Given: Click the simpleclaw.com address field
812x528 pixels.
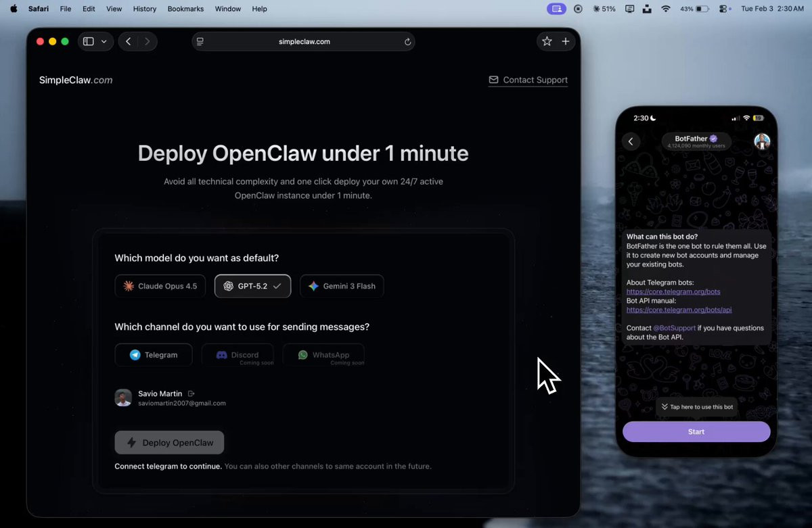Looking at the screenshot, I should [304, 41].
